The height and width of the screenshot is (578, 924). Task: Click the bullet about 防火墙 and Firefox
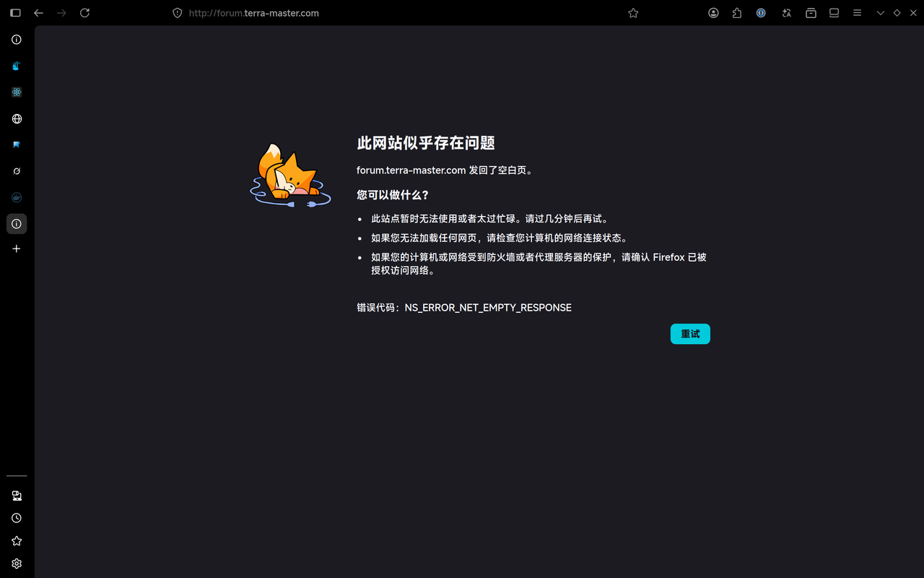coord(539,264)
